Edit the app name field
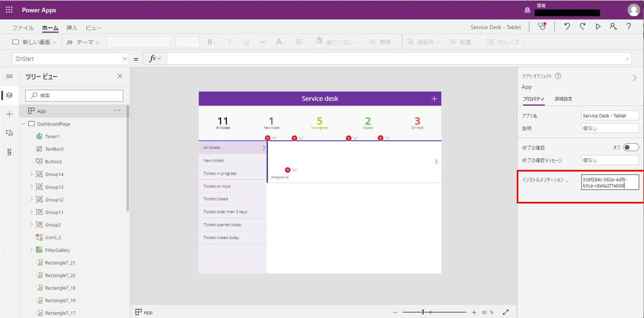This screenshot has height=318, width=644. [x=610, y=116]
